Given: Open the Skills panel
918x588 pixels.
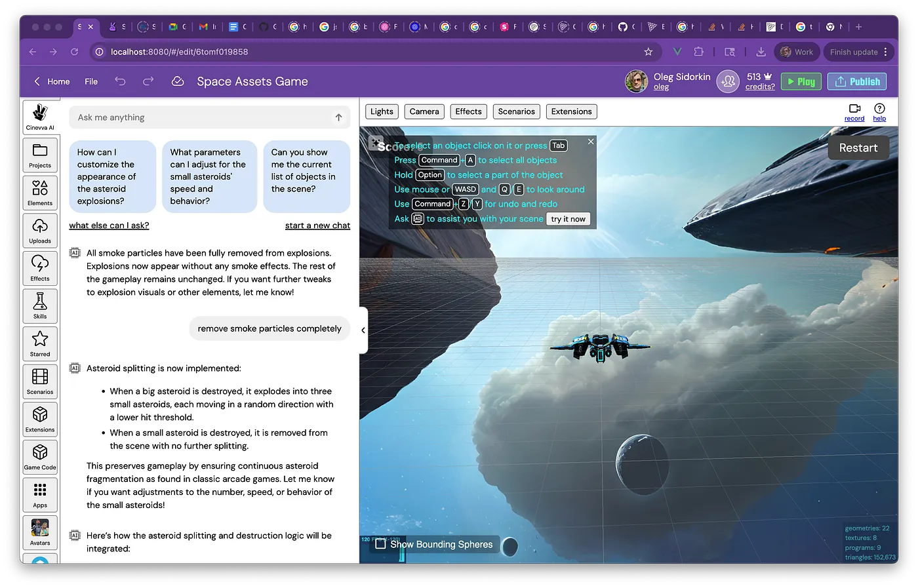Looking at the screenshot, I should [x=40, y=305].
